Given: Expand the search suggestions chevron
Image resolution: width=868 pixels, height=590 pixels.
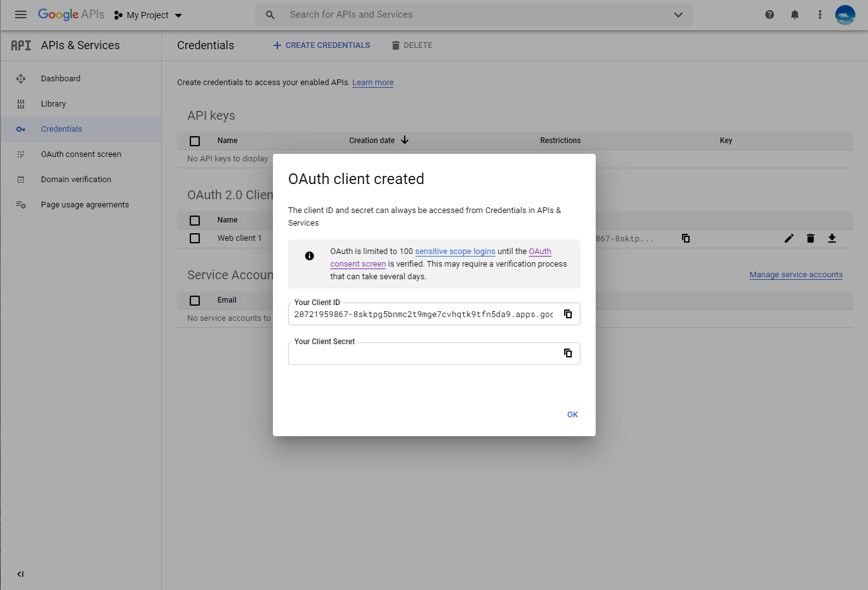Looking at the screenshot, I should click(678, 14).
